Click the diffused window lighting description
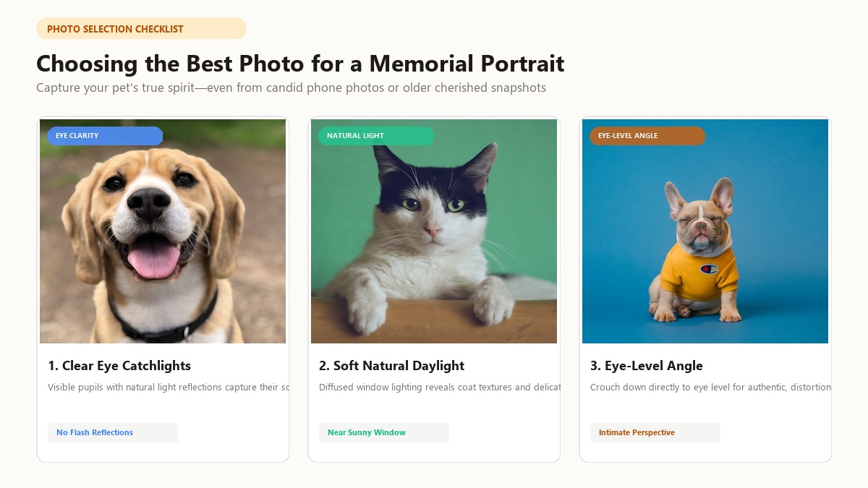The width and height of the screenshot is (868, 488). [x=439, y=388]
